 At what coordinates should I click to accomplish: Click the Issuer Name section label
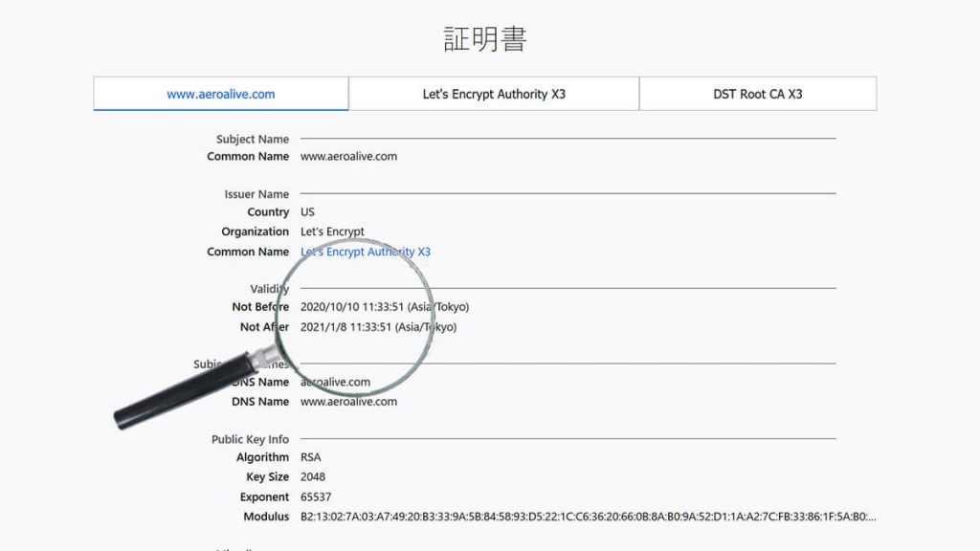256,194
